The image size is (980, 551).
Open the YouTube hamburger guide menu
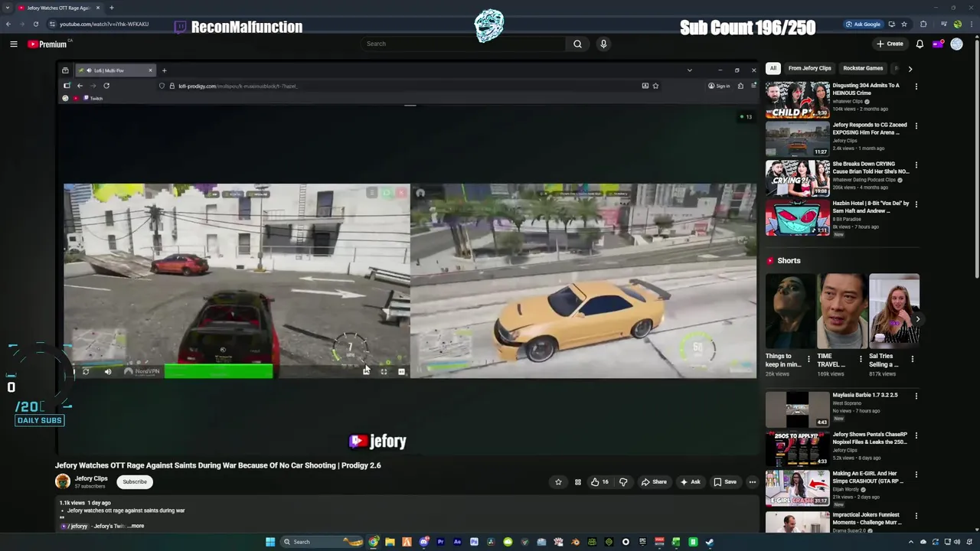(13, 44)
